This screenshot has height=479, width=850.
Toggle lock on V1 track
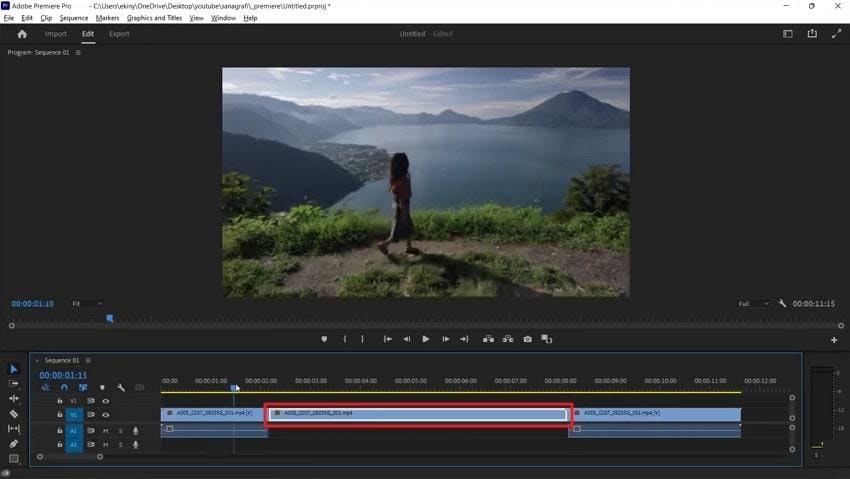pos(60,415)
